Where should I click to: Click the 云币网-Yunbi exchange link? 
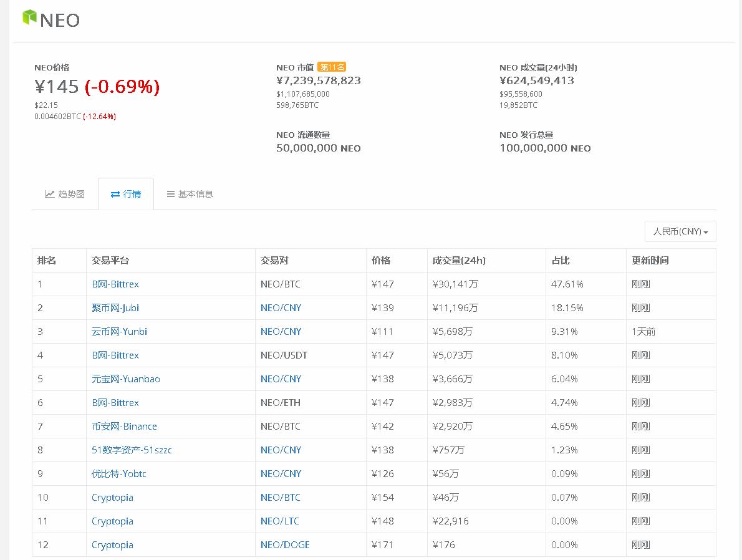pyautogui.click(x=118, y=331)
